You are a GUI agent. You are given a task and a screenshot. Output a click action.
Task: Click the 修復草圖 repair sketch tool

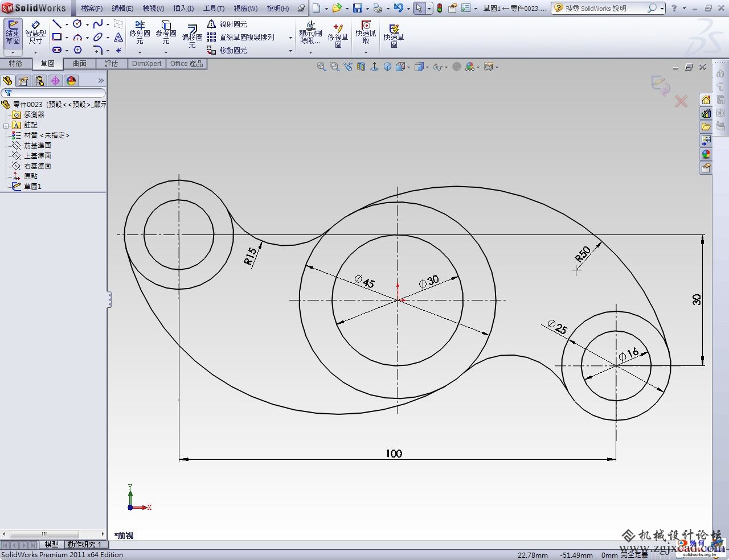click(x=338, y=36)
